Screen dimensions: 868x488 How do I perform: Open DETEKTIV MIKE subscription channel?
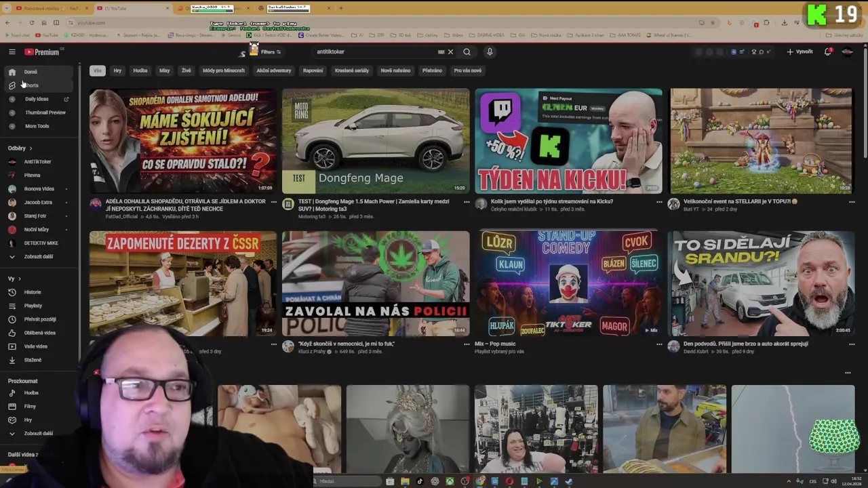click(x=41, y=243)
